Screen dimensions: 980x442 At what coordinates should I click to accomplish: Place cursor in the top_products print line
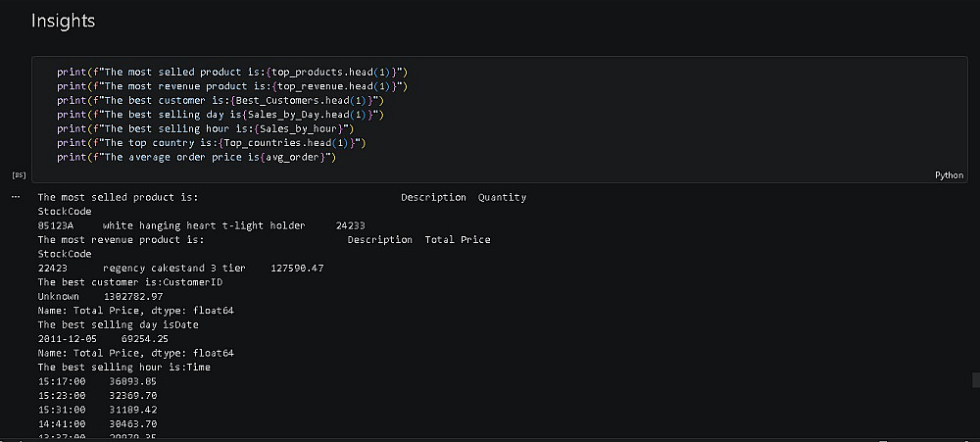point(231,72)
